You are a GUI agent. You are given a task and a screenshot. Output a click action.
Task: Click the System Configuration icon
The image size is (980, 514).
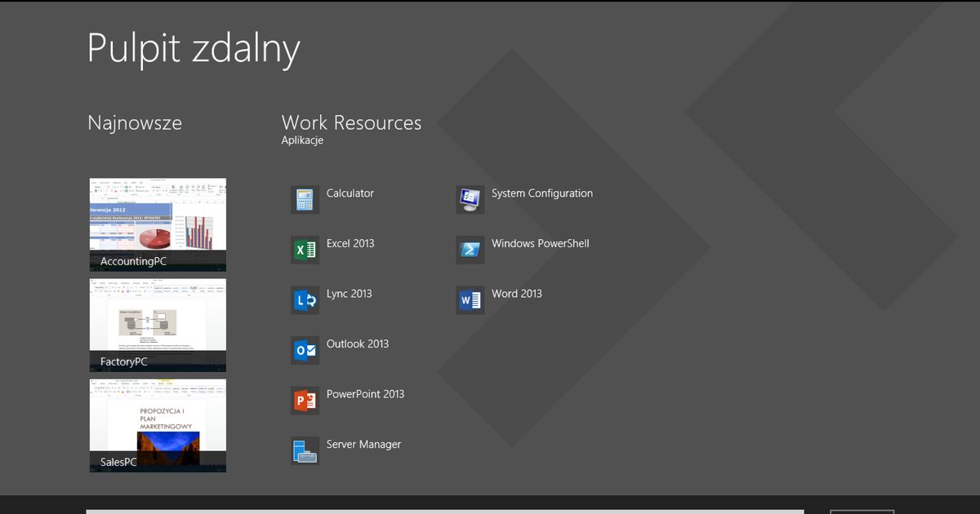pos(470,200)
